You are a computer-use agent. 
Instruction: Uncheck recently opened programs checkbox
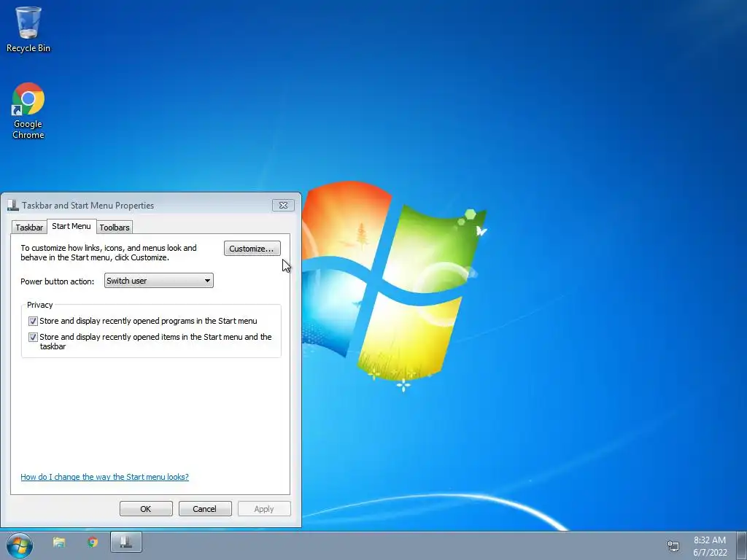pos(33,321)
